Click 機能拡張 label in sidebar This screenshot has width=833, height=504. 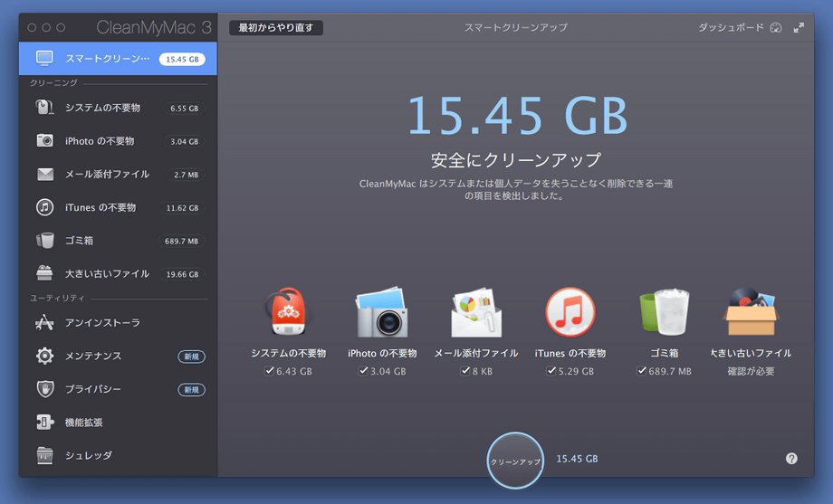point(84,423)
